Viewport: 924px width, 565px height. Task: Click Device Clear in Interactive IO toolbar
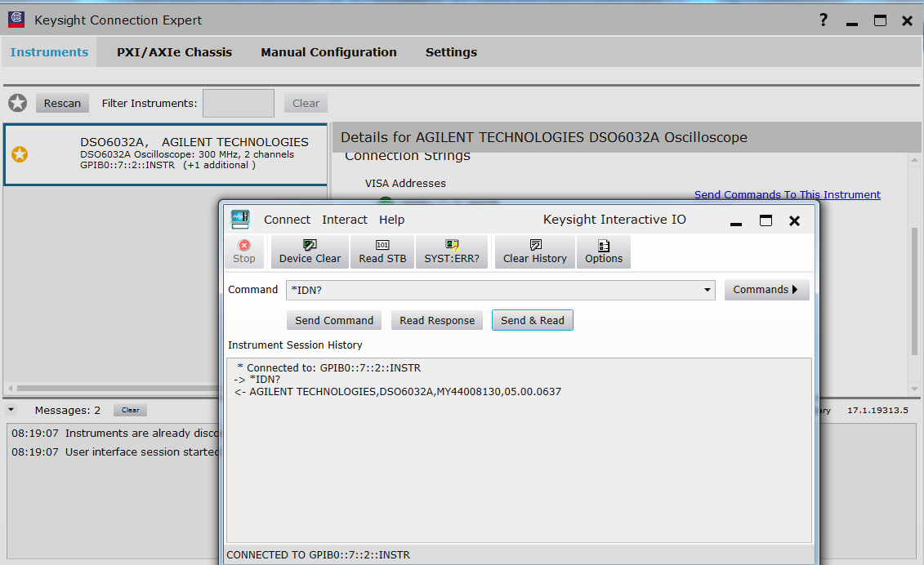pos(310,251)
